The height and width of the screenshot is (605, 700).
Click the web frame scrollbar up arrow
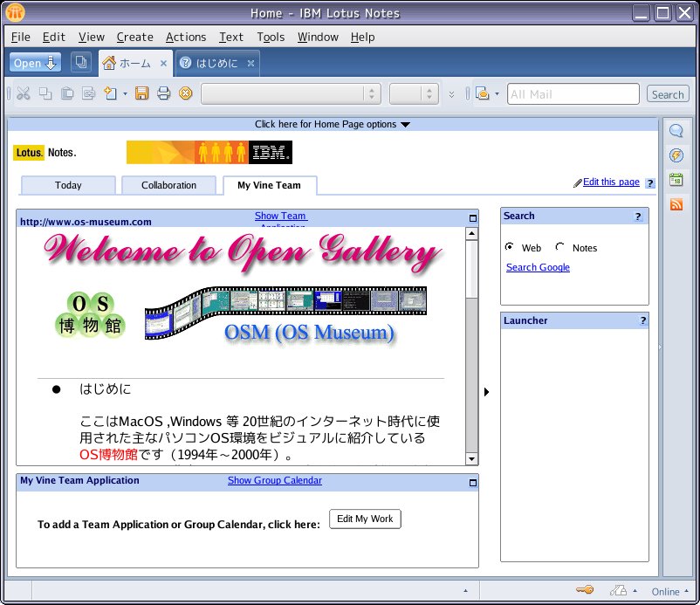click(x=471, y=233)
